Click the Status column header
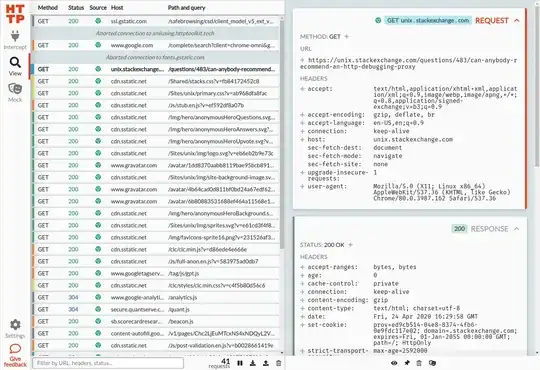This screenshot has height=370, width=540. point(76,8)
